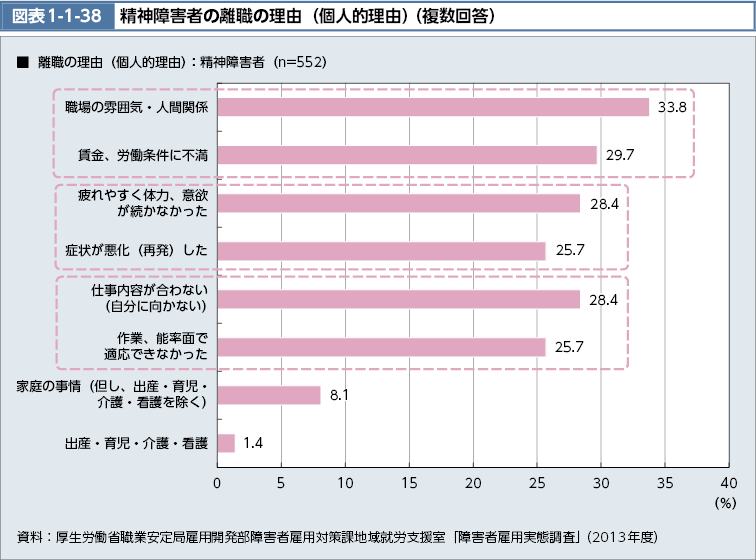Click the (%) axis unit label

pyautogui.click(x=725, y=503)
